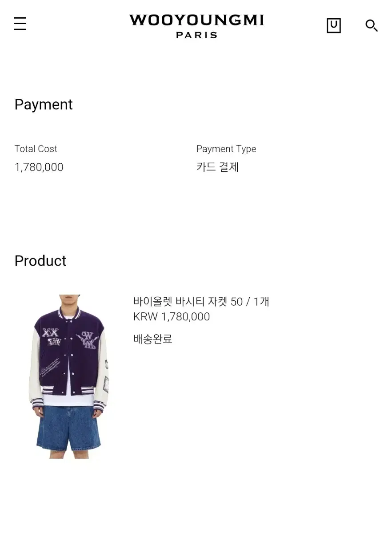Open the shopping bag icon
Image resolution: width=392 pixels, height=534 pixels.
(333, 25)
